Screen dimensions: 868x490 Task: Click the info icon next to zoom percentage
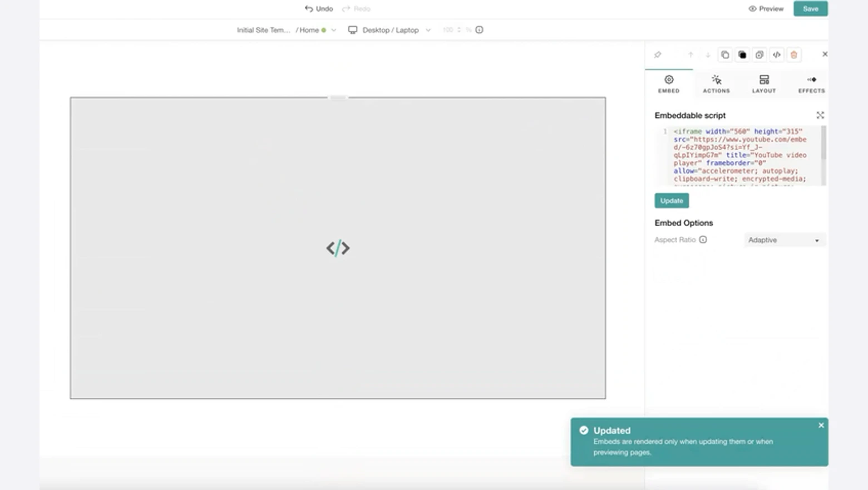479,30
